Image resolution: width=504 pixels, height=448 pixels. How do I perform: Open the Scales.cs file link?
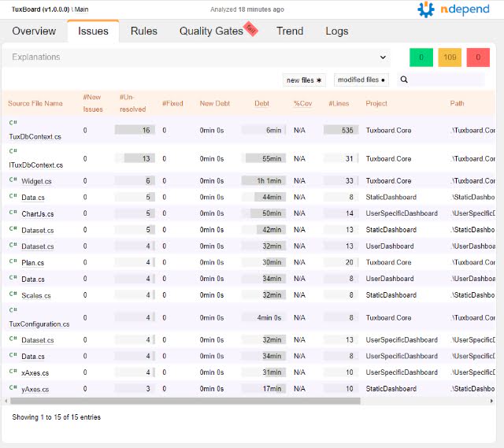[36, 296]
